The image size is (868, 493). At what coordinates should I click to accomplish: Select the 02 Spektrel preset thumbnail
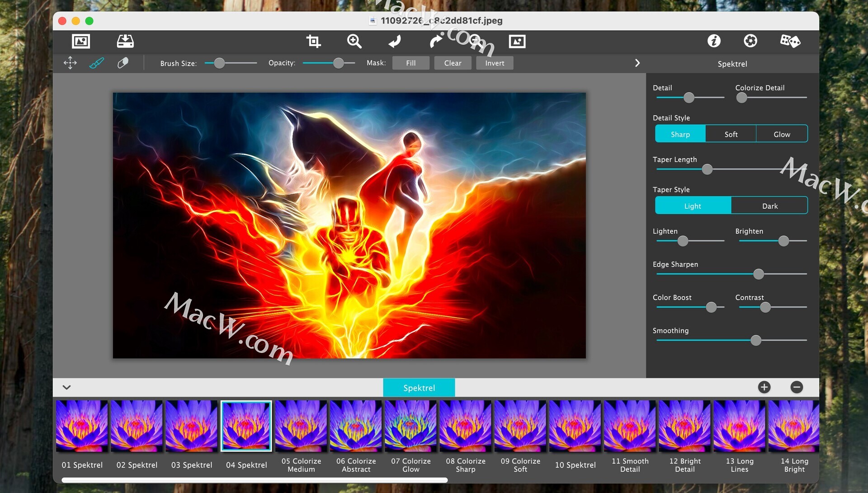click(x=137, y=426)
